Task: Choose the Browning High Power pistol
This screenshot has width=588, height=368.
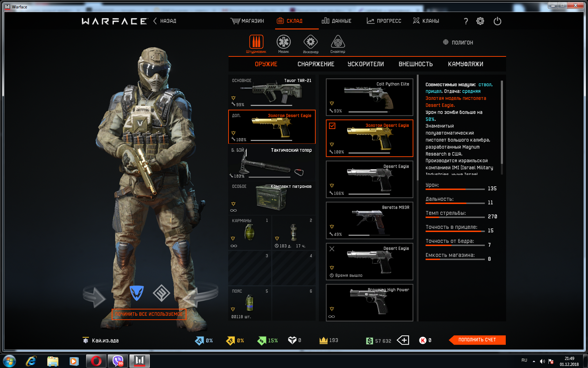Action: [370, 302]
